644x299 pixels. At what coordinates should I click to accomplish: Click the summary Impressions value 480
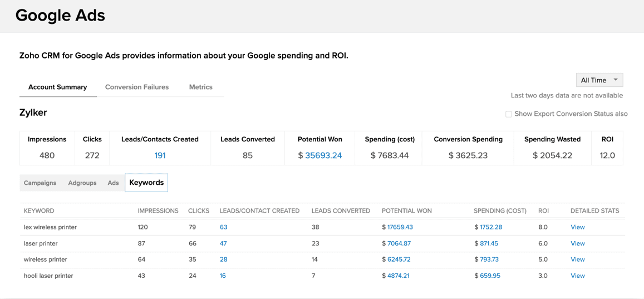click(47, 156)
